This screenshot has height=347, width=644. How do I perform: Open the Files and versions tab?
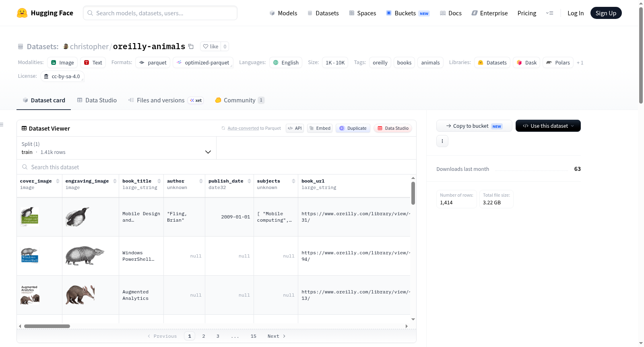pos(166,100)
